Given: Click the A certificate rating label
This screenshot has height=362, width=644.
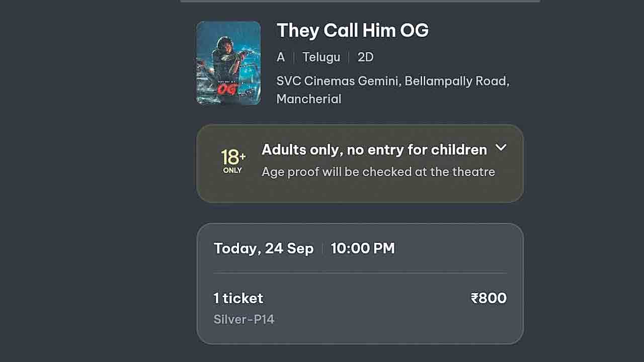Looking at the screenshot, I should coord(281,57).
